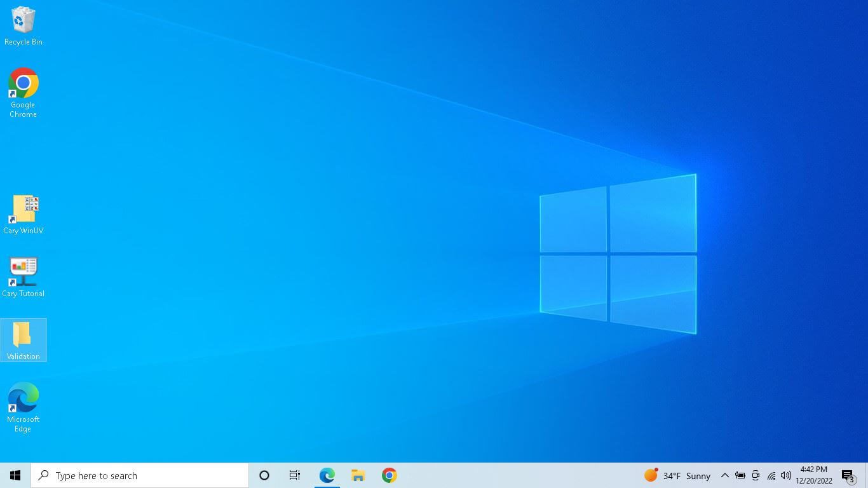The width and height of the screenshot is (868, 488).
Task: Select the Cary WinUV desktop shortcut
Action: coord(24,214)
